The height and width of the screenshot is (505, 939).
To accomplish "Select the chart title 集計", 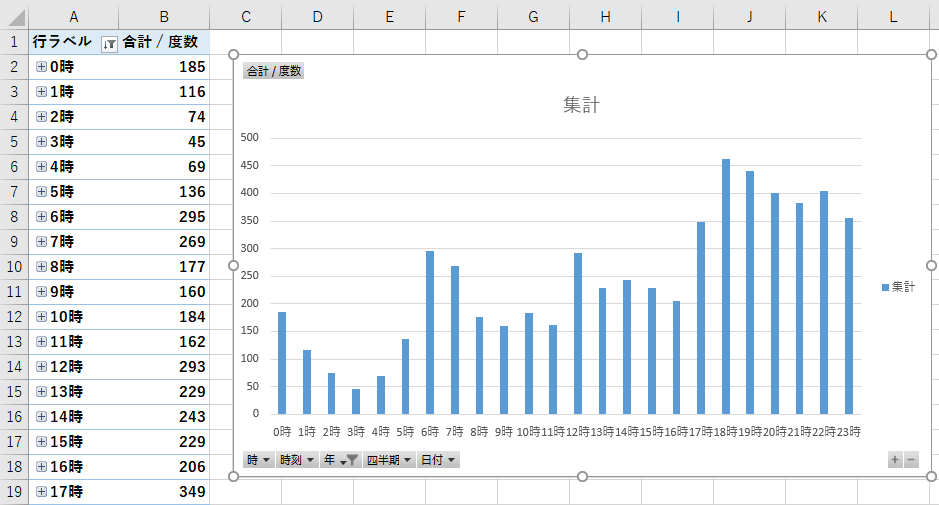I will tap(581, 105).
